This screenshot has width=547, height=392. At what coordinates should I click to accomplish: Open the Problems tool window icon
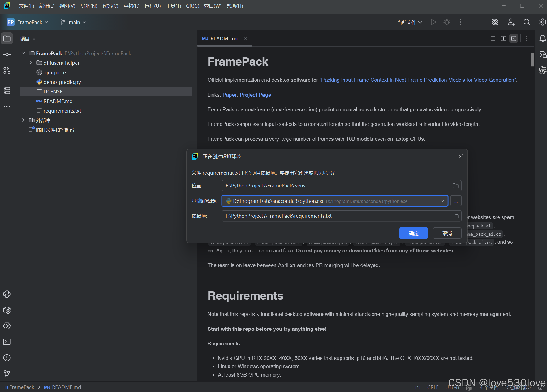(7, 358)
